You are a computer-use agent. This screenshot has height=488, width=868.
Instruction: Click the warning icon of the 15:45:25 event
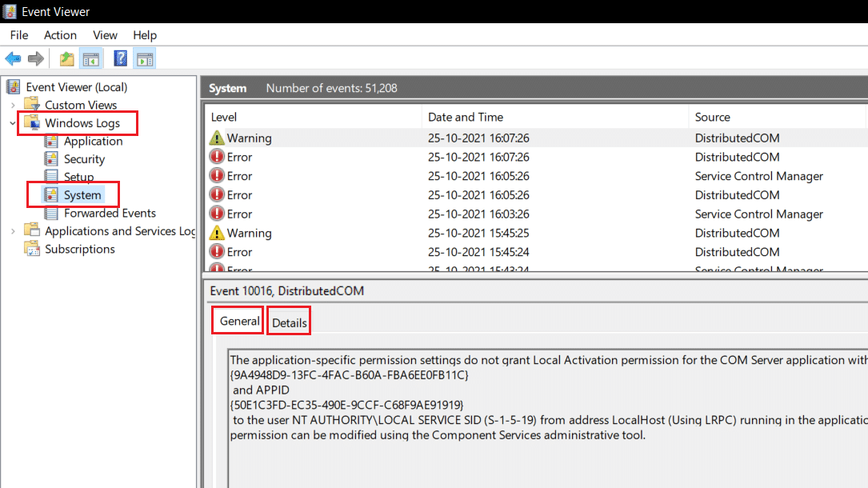pos(217,233)
